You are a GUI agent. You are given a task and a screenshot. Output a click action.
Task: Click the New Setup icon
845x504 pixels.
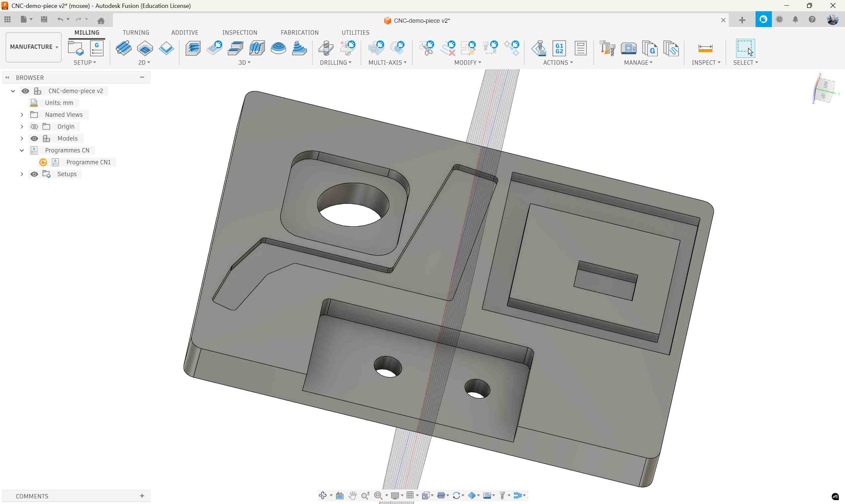(x=76, y=48)
